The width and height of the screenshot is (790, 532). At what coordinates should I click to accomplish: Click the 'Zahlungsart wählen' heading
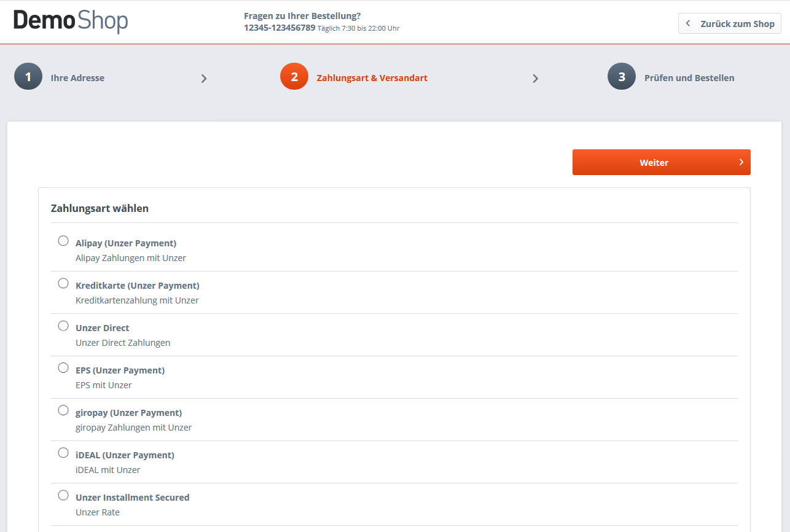coord(100,208)
